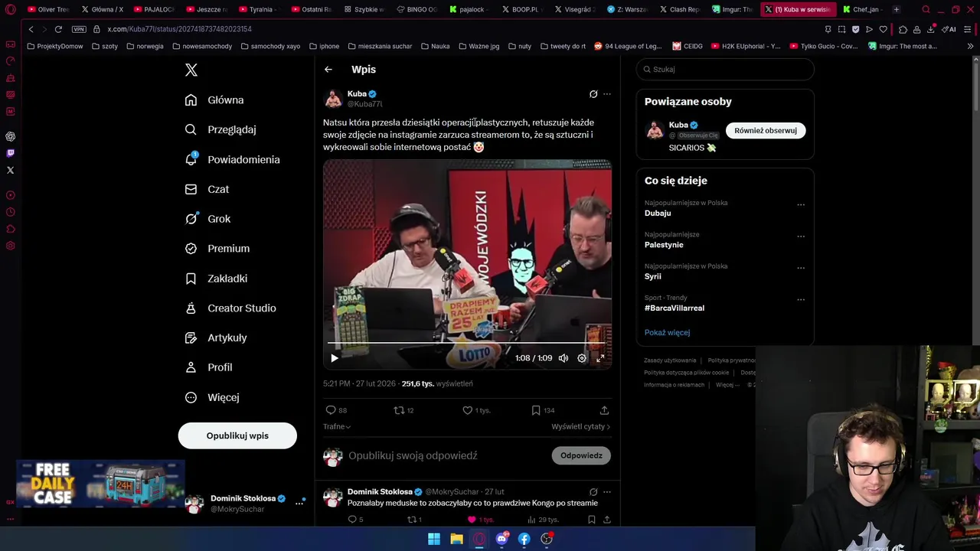Share Kuba's post
The height and width of the screenshot is (551, 980).
click(604, 410)
